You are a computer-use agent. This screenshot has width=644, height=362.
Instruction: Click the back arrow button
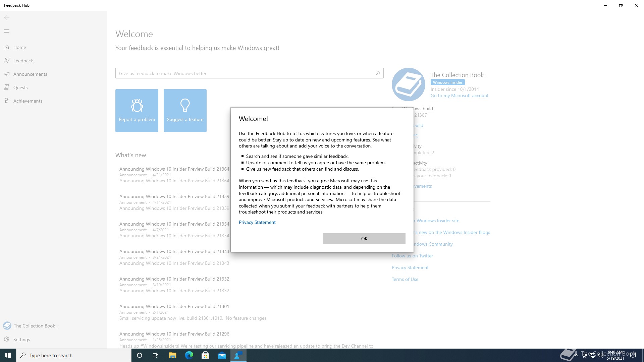pyautogui.click(x=7, y=17)
